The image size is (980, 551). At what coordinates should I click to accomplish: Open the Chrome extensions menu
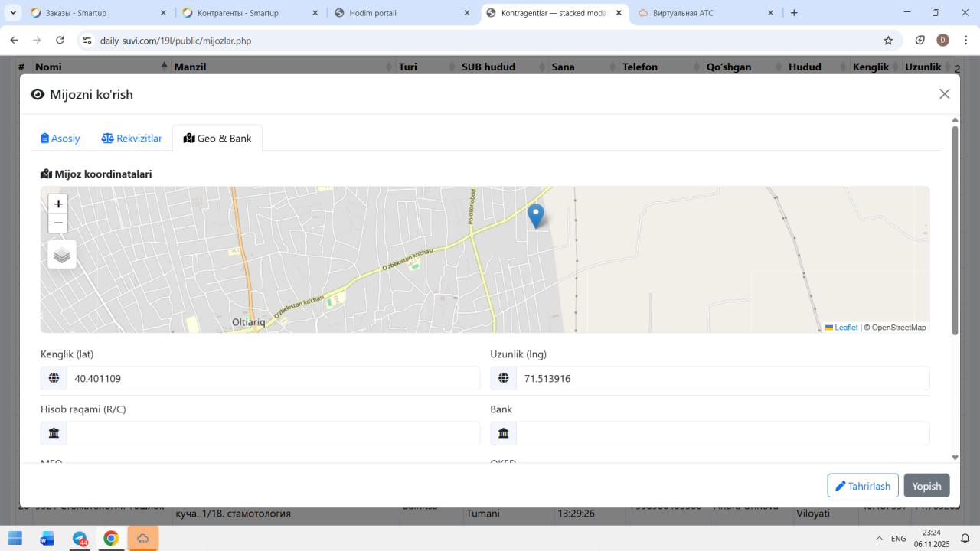(920, 41)
